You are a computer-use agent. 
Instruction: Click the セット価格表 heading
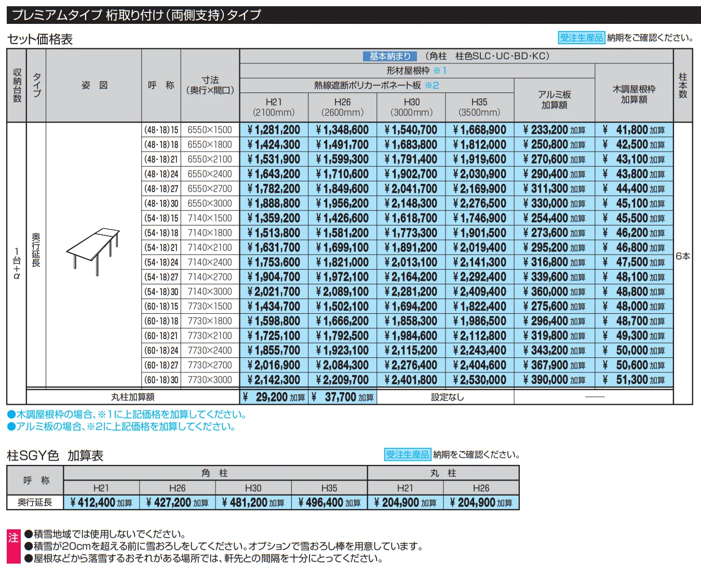[40, 39]
